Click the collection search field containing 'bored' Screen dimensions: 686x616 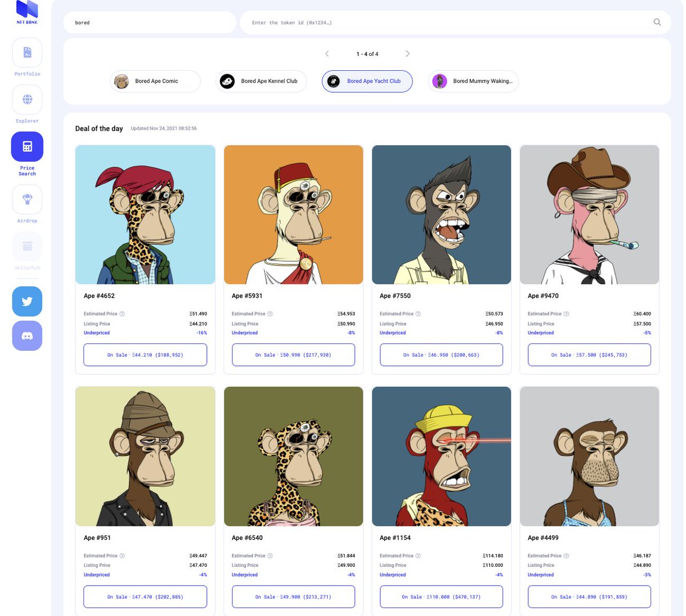point(150,22)
